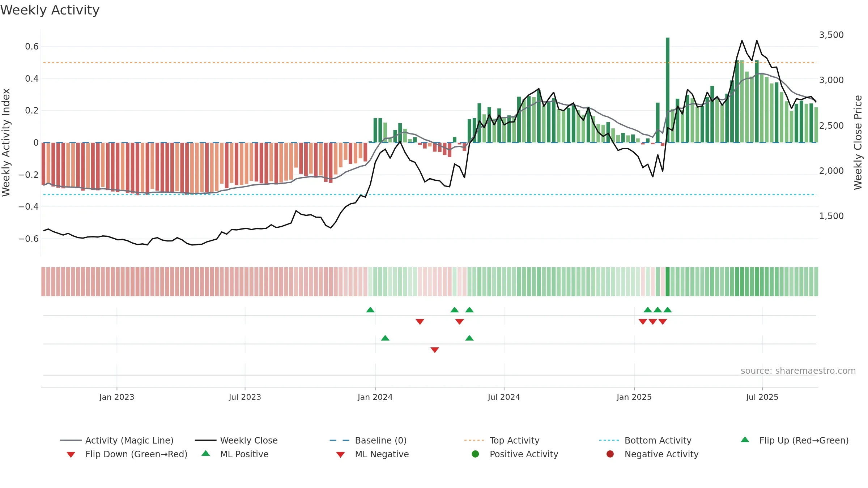This screenshot has height=488, width=868.
Task: Click the Weekly Activity chart title
Action: (50, 10)
